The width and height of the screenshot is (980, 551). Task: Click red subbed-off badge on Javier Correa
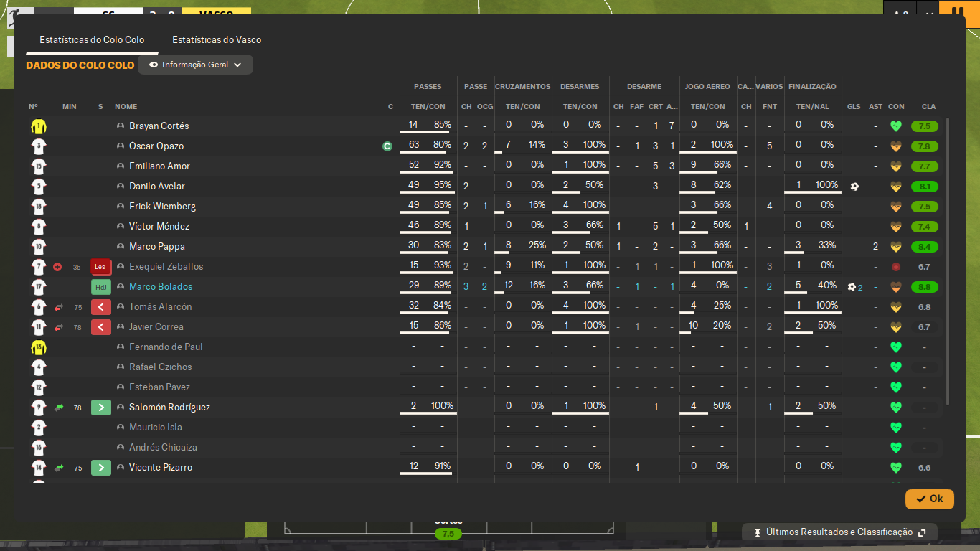tap(100, 327)
